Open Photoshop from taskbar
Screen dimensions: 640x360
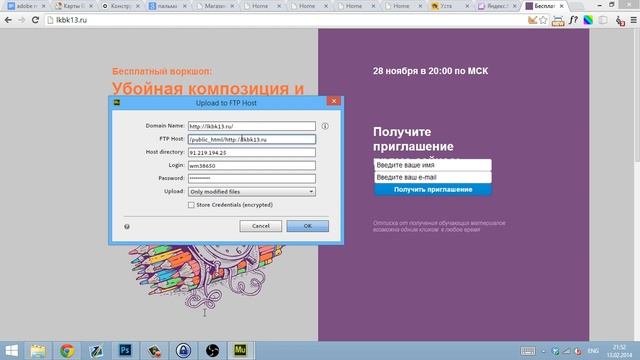tap(125, 350)
